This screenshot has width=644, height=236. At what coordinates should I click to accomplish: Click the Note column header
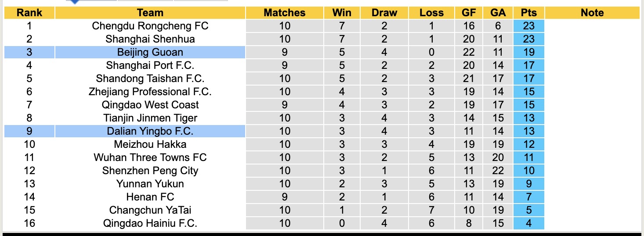(x=592, y=13)
